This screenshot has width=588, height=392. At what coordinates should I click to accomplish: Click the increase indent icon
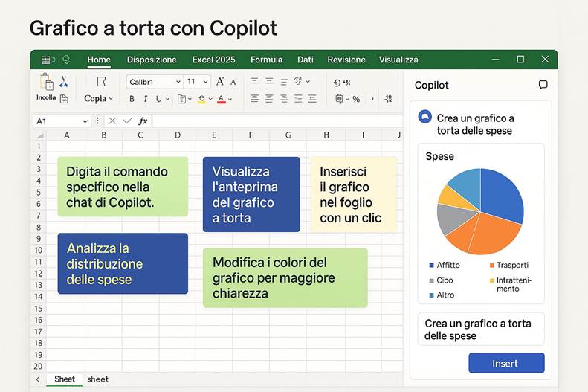[x=312, y=99]
